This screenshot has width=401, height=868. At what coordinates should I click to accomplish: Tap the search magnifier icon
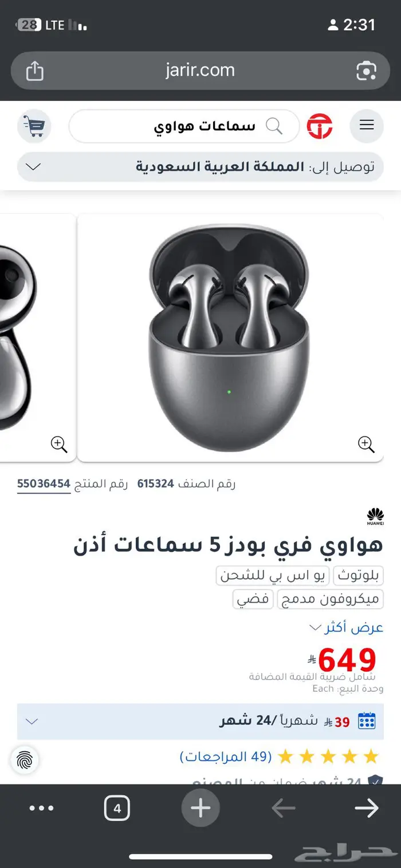click(275, 126)
